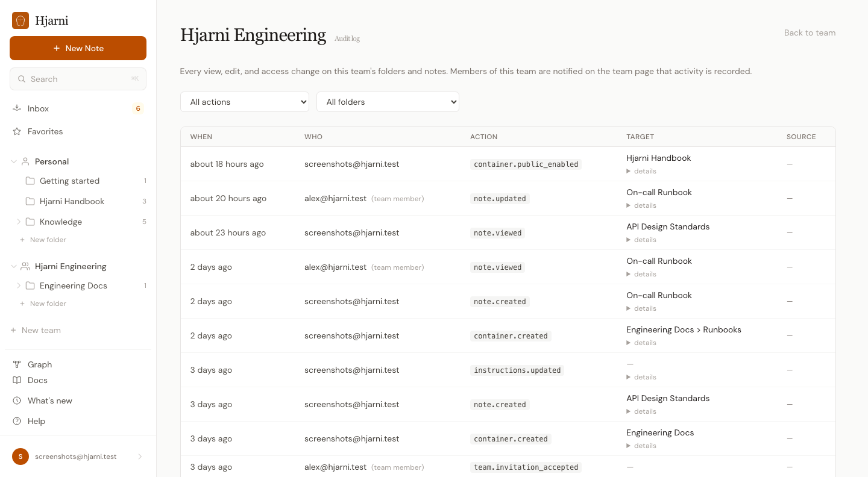This screenshot has width=868, height=477.
Task: Click the Docs book icon
Action: 17,380
